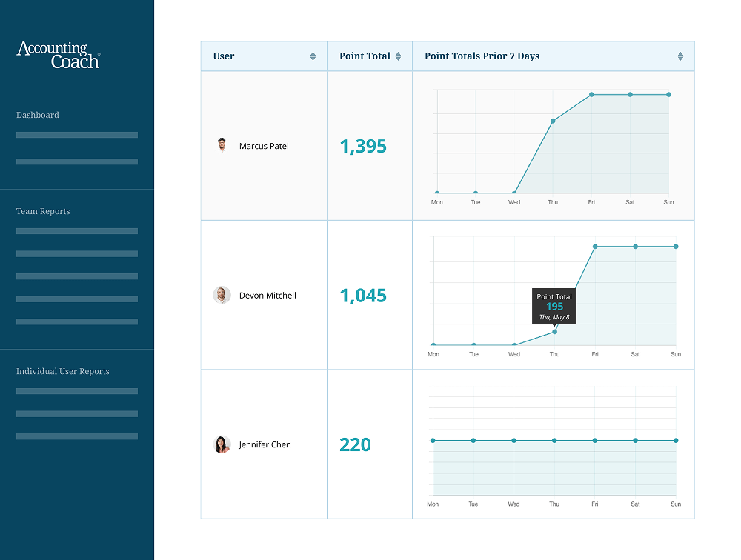
Task: Click Jennifer Chen's profile avatar
Action: tap(222, 444)
